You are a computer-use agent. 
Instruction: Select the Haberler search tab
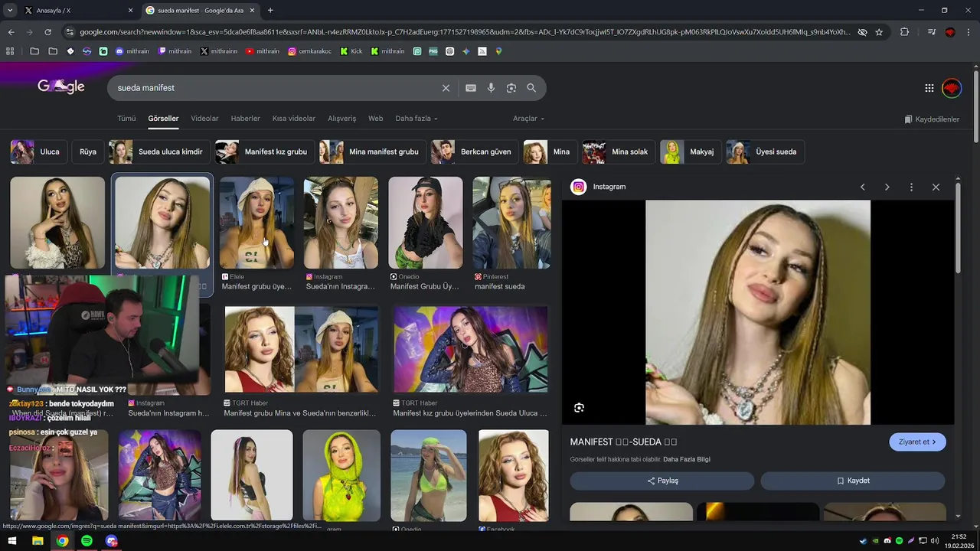[246, 119]
